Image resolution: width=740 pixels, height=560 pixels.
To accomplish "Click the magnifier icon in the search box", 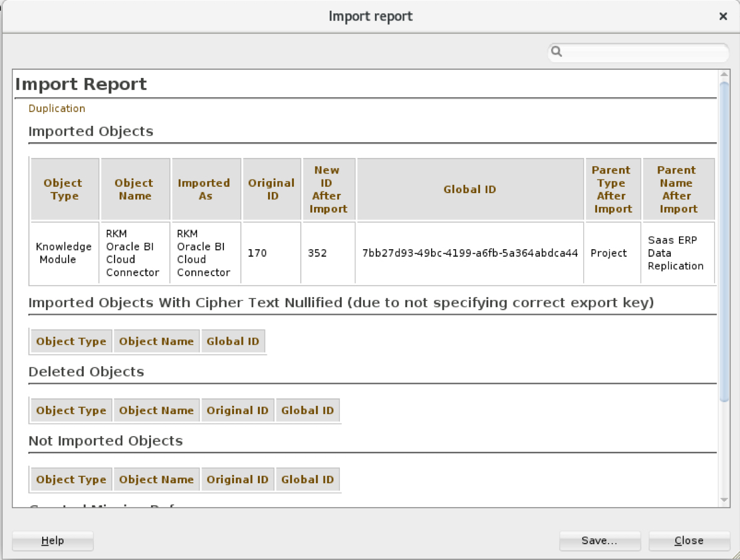I will click(x=556, y=52).
